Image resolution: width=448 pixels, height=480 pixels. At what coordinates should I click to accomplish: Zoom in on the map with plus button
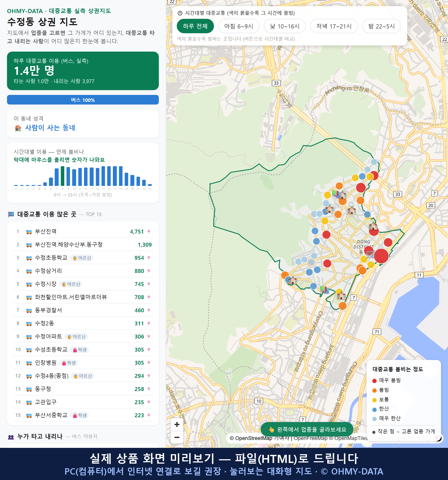point(177,424)
